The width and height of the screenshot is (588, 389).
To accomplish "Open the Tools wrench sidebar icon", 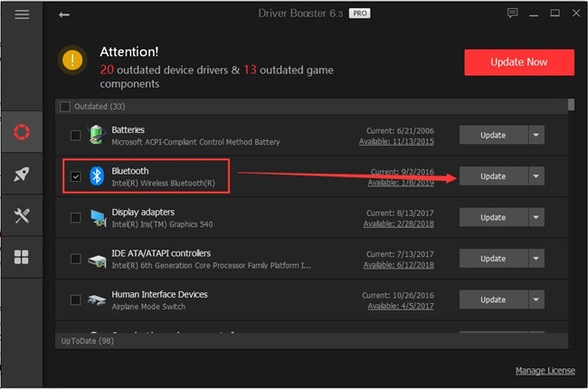I will tap(22, 215).
